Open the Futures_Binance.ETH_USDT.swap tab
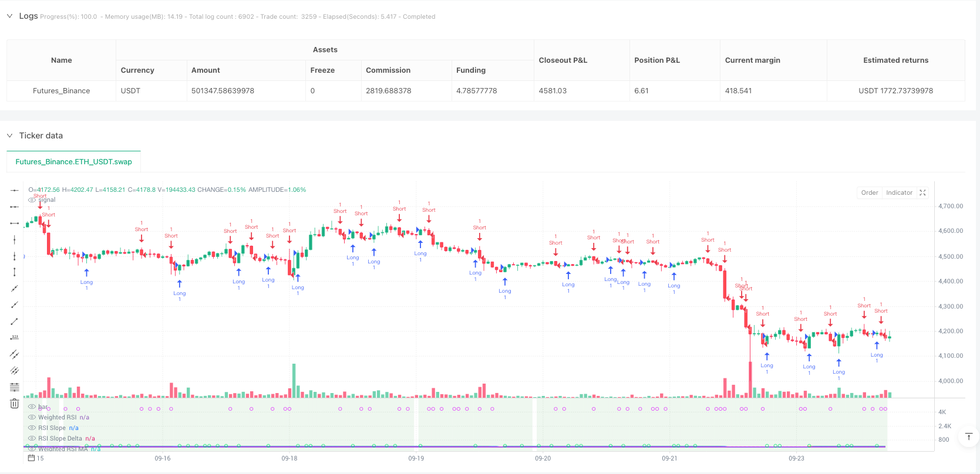 (73, 162)
